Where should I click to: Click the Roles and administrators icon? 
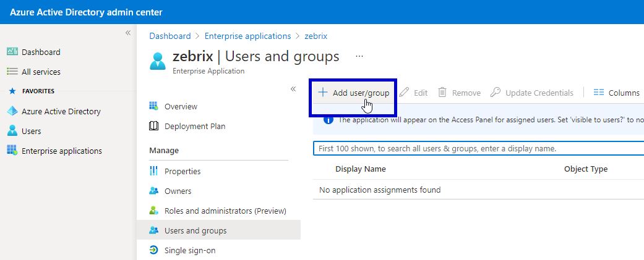coord(153,211)
